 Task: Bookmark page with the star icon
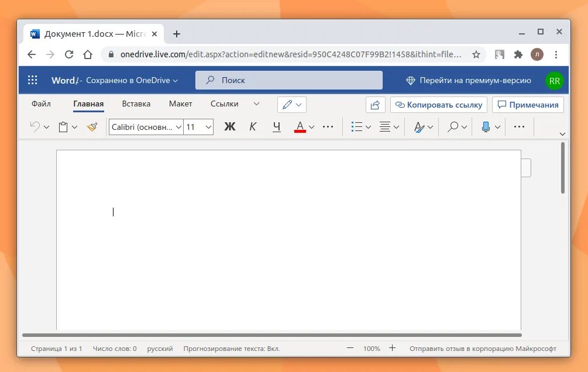click(476, 55)
